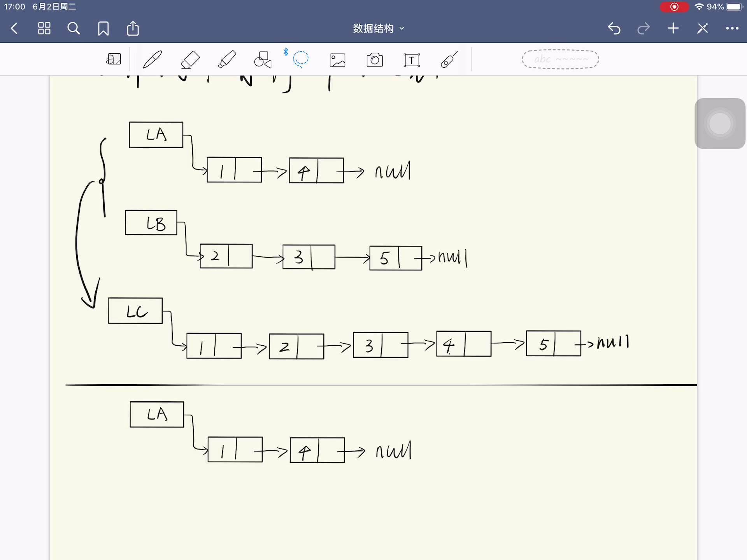Search within the notebook
Screen dimensions: 747x560
(74, 28)
